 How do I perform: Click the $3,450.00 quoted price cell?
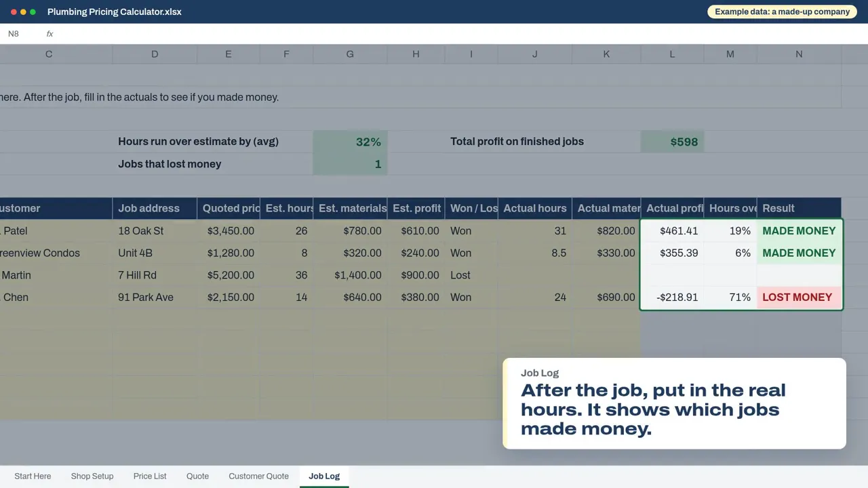229,230
